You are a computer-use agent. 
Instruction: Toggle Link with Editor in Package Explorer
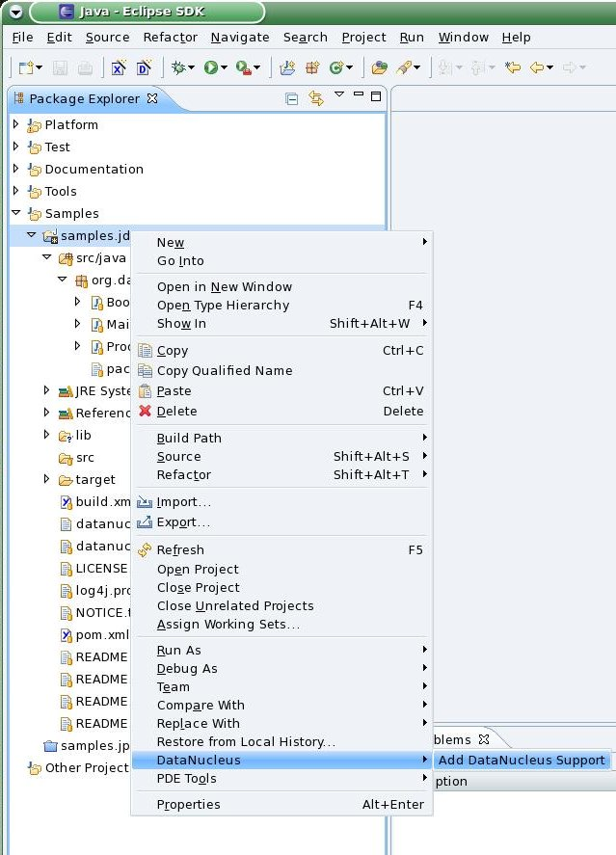pos(316,98)
